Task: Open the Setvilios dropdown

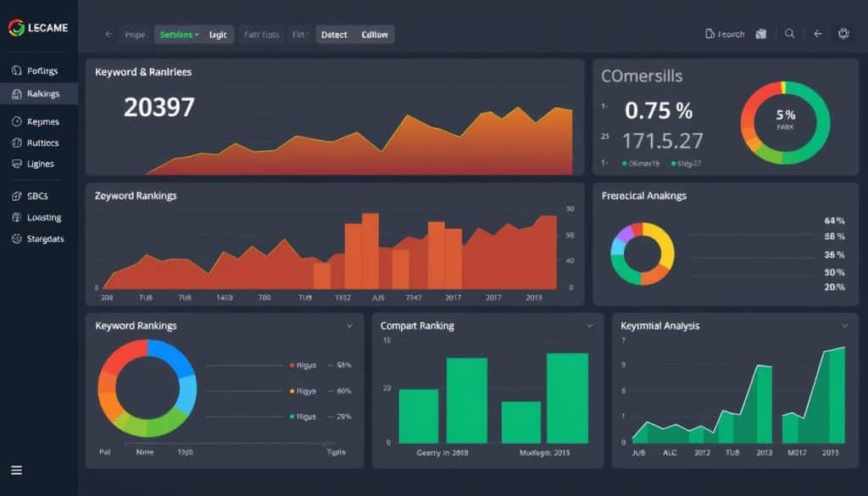Action: (179, 34)
